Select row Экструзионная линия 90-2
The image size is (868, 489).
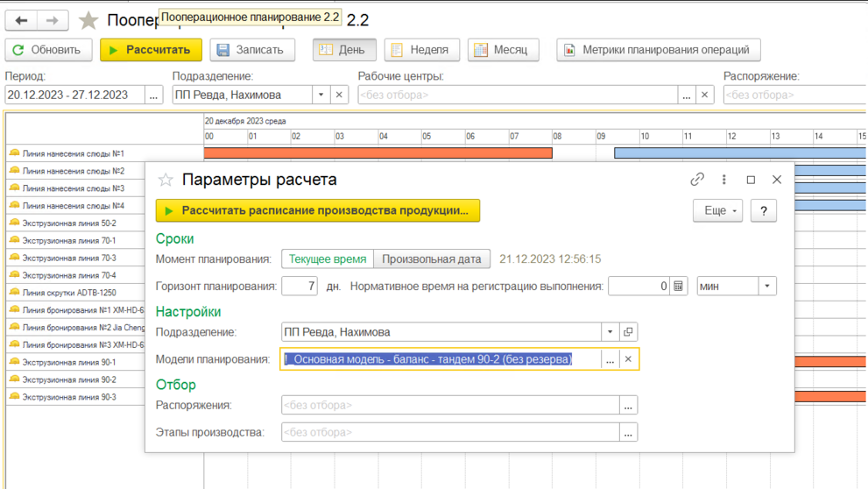[x=76, y=379]
